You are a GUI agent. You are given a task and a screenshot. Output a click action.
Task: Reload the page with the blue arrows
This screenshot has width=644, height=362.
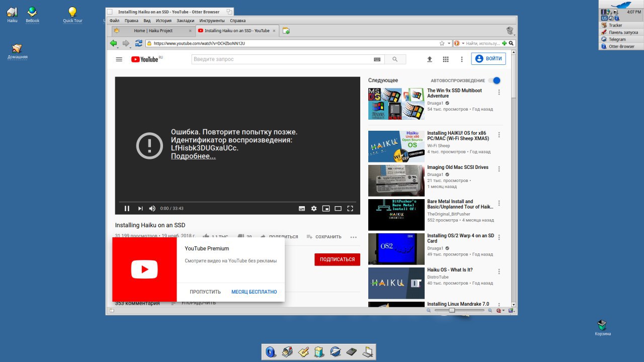[139, 43]
